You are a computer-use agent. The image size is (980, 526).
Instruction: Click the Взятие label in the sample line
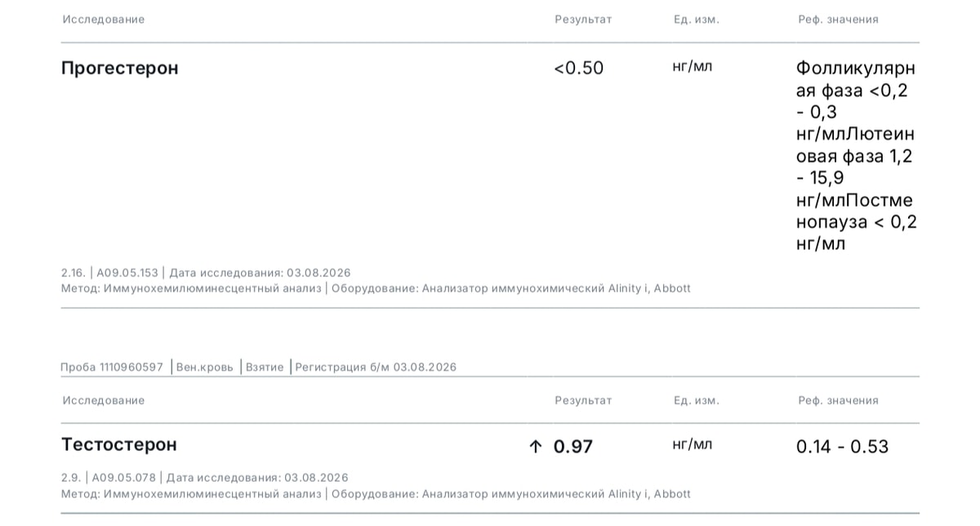tap(265, 368)
